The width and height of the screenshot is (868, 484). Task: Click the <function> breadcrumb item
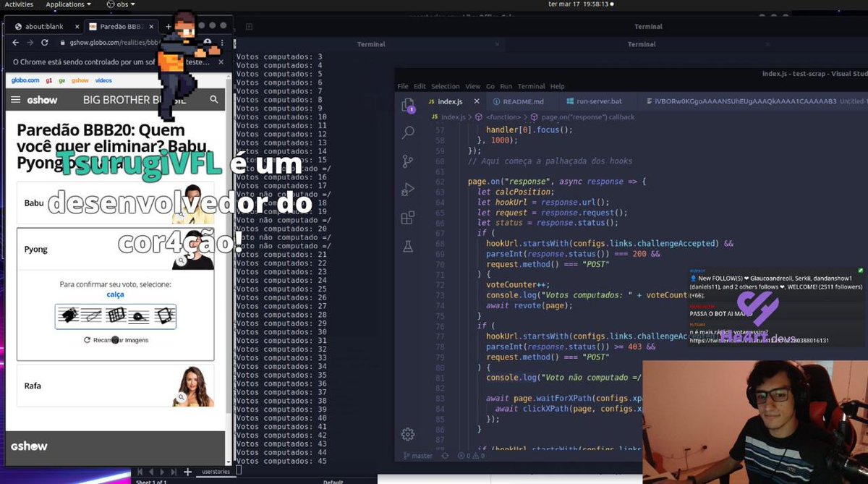click(x=503, y=116)
